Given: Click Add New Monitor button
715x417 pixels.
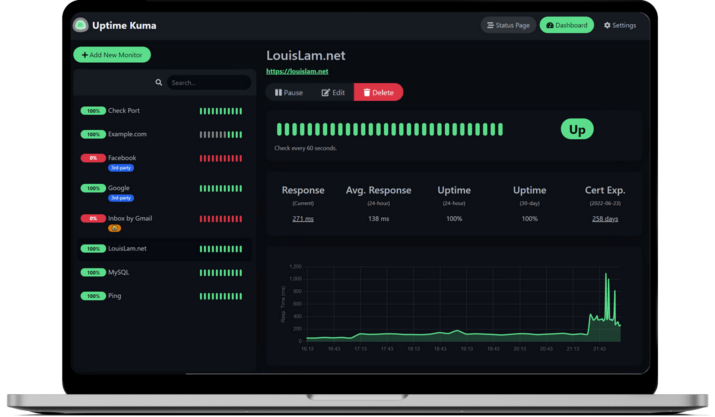Looking at the screenshot, I should [x=112, y=55].
